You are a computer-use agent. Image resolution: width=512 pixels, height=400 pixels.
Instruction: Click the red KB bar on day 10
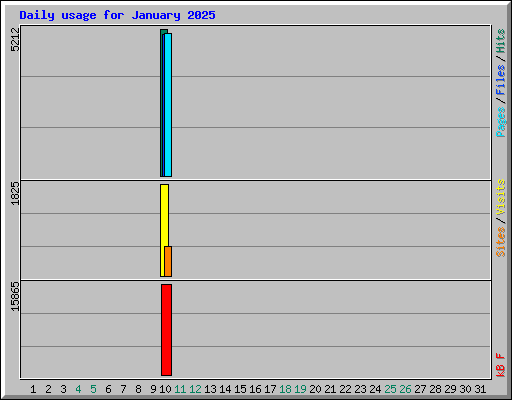click(x=167, y=330)
